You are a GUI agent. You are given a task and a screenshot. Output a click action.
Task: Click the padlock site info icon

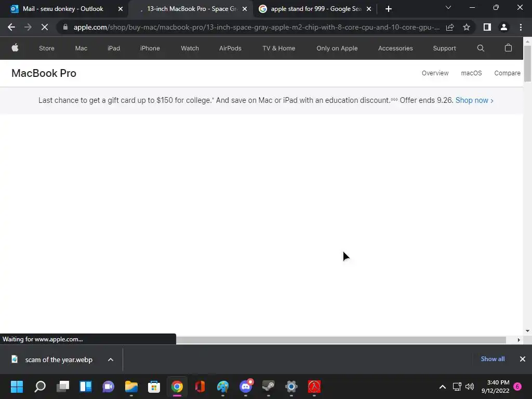tap(65, 27)
